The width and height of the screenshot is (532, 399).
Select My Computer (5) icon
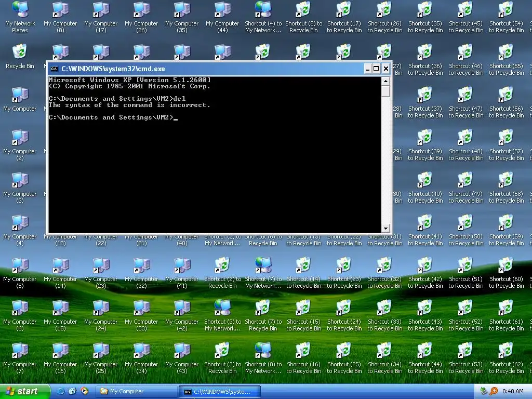click(x=20, y=273)
